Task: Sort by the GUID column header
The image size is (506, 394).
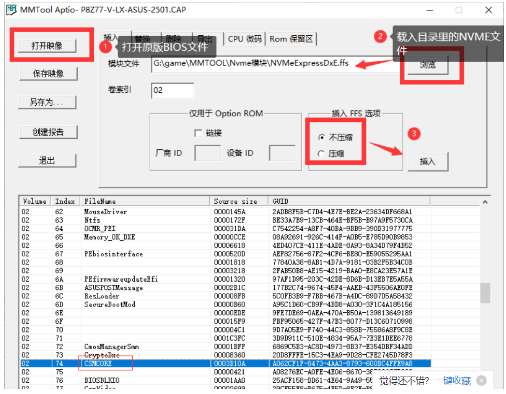Action: [349, 201]
